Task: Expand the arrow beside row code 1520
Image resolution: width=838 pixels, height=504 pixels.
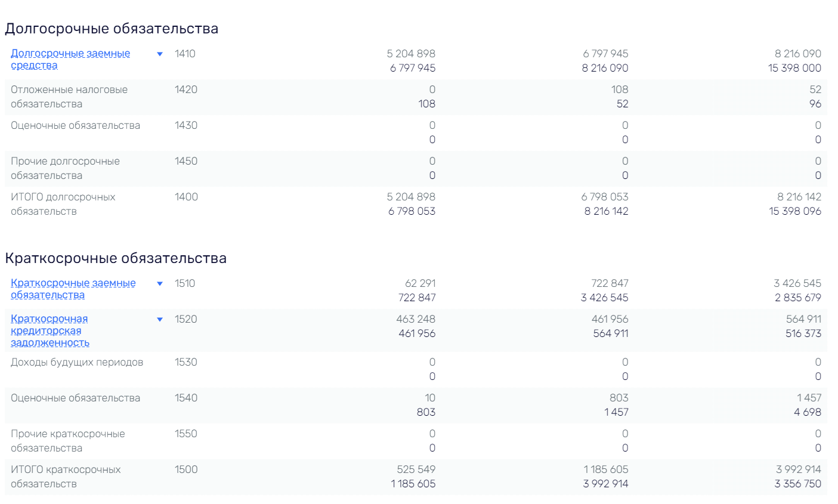Action: pyautogui.click(x=160, y=320)
